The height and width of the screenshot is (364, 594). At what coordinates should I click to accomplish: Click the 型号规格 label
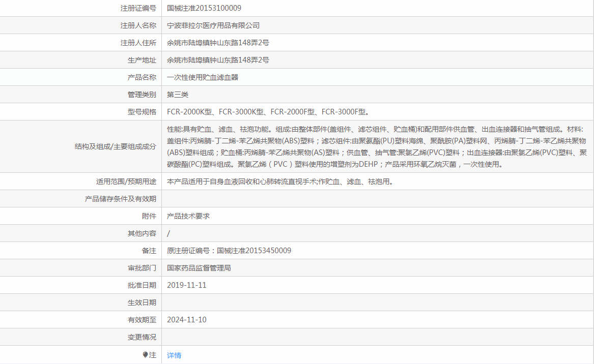[x=142, y=112]
